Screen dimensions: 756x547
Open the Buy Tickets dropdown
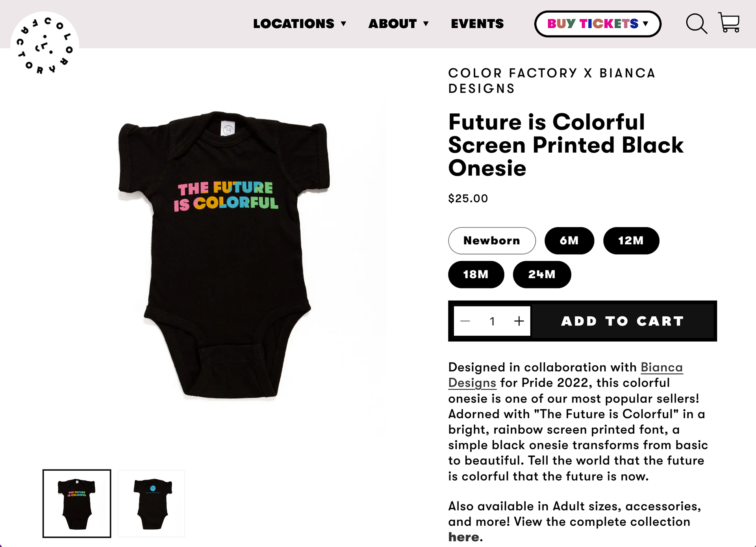click(597, 24)
